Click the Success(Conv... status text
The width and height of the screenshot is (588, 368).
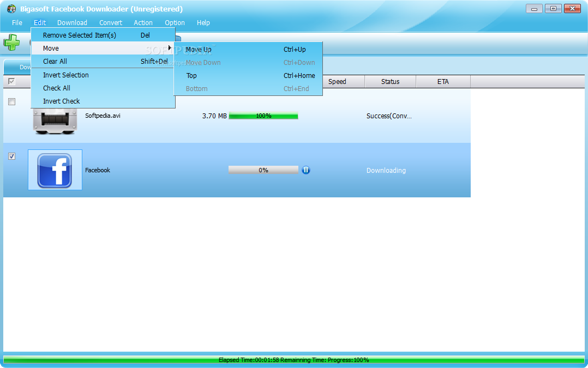point(389,116)
